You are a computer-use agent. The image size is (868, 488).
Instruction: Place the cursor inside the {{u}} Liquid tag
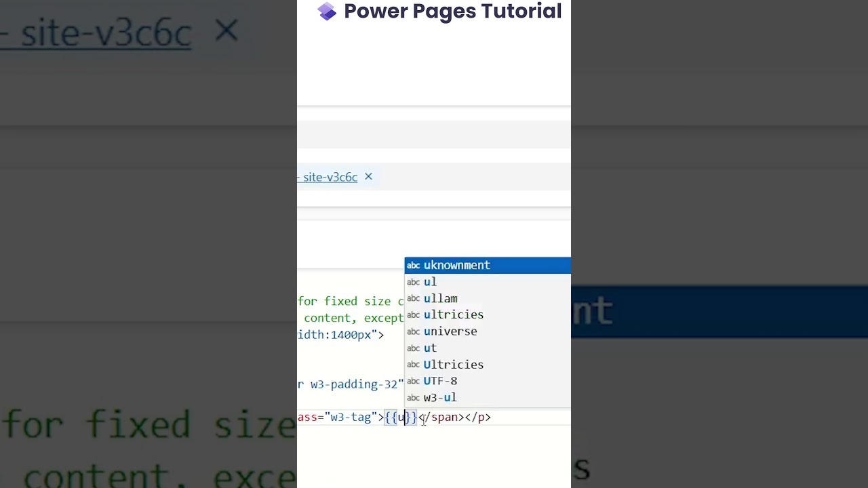401,418
